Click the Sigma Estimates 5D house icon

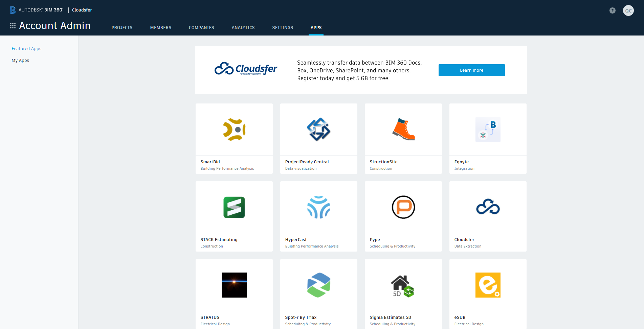point(403,286)
